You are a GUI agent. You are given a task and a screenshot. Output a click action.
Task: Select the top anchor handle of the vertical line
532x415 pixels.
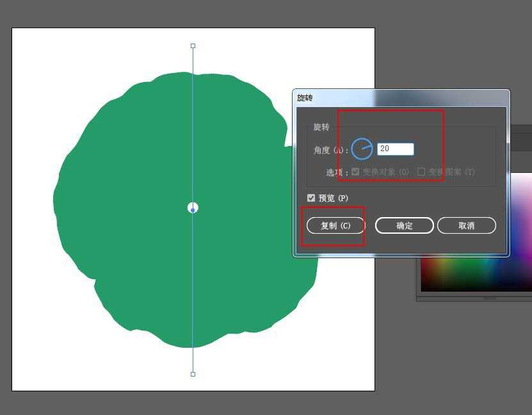193,46
